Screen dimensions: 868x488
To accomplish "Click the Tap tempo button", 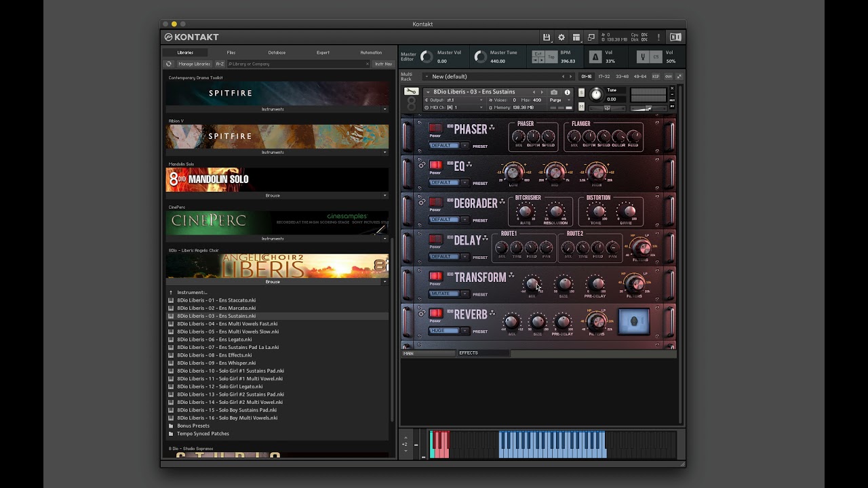I will point(551,57).
